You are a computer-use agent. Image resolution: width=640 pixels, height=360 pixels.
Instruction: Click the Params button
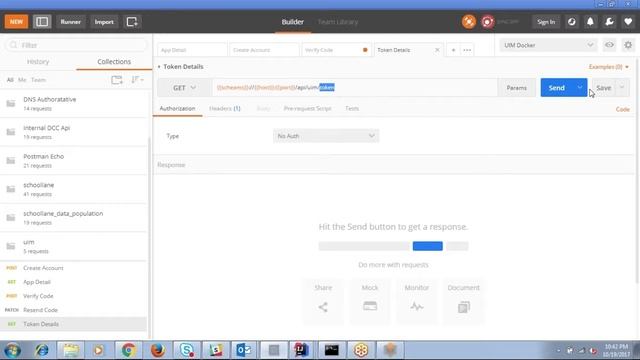[516, 88]
